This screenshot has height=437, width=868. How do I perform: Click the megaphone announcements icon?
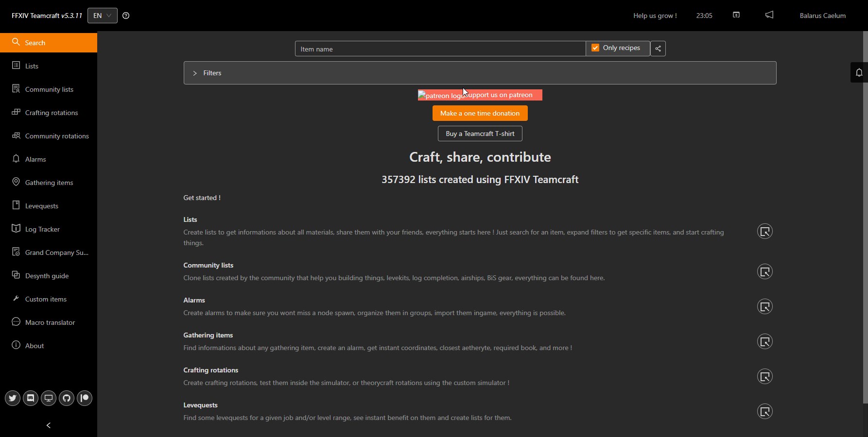(769, 15)
